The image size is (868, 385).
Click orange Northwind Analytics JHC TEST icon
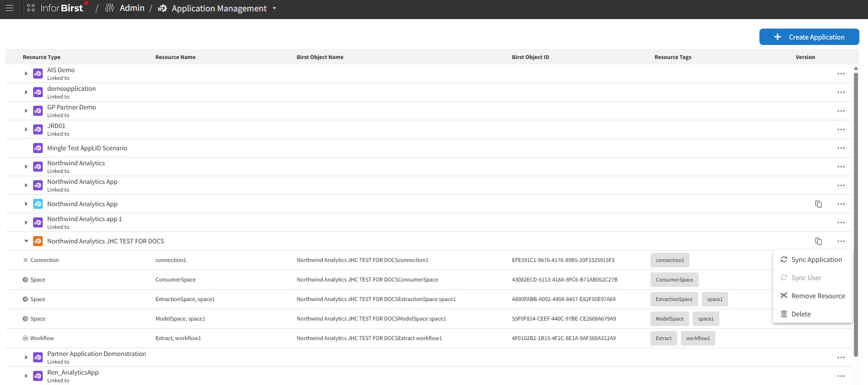point(38,241)
